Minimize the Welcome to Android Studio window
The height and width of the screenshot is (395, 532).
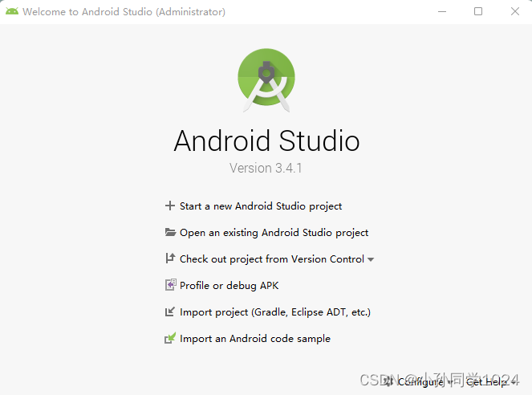(x=442, y=11)
